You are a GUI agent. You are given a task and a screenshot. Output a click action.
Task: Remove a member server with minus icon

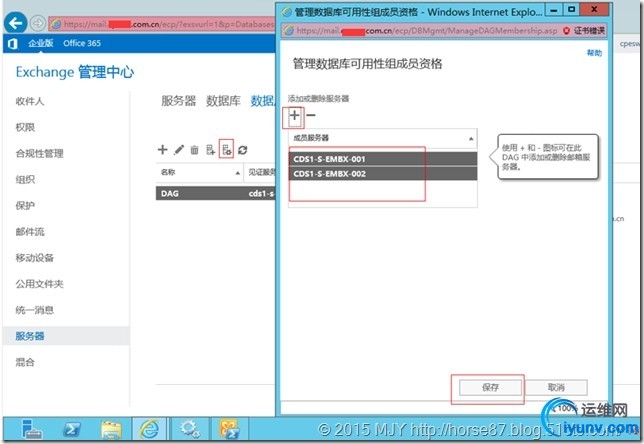[311, 115]
